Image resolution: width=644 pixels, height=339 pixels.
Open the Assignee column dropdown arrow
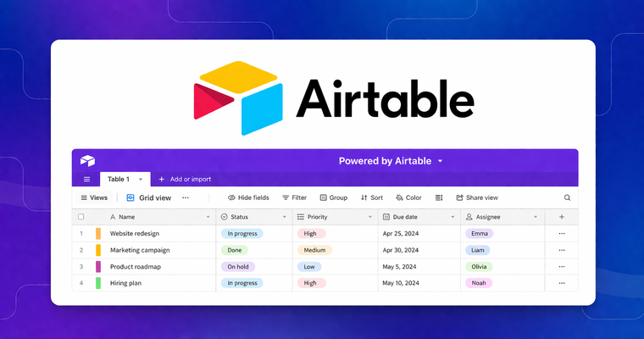536,217
